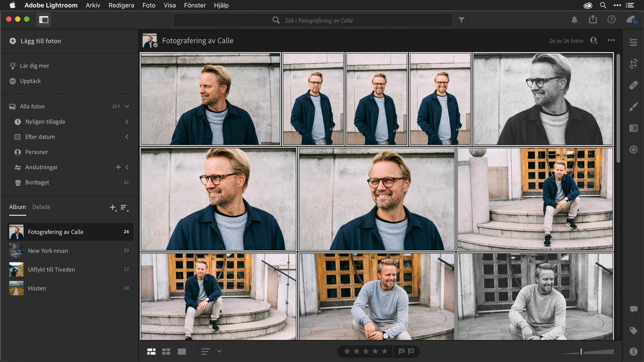
Task: Select the Linear gradient tool
Action: coord(633,128)
